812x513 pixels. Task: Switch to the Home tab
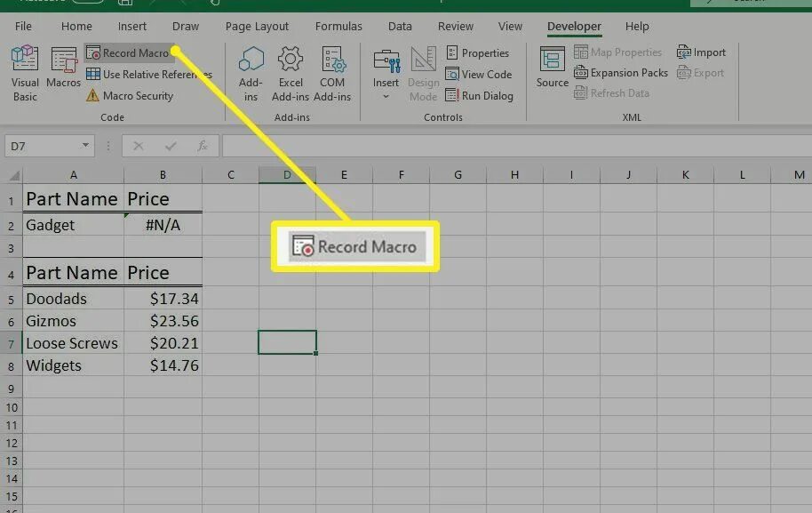tap(76, 26)
